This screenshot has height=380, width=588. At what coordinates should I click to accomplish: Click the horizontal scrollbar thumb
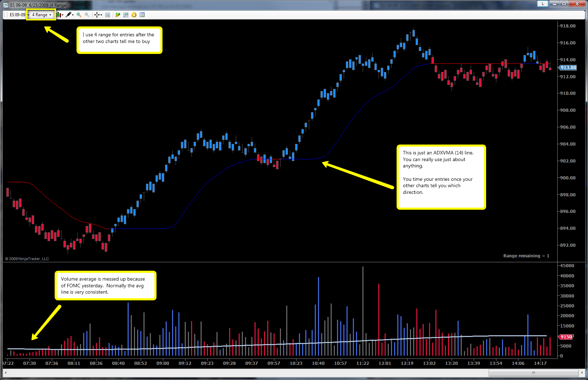[534, 373]
